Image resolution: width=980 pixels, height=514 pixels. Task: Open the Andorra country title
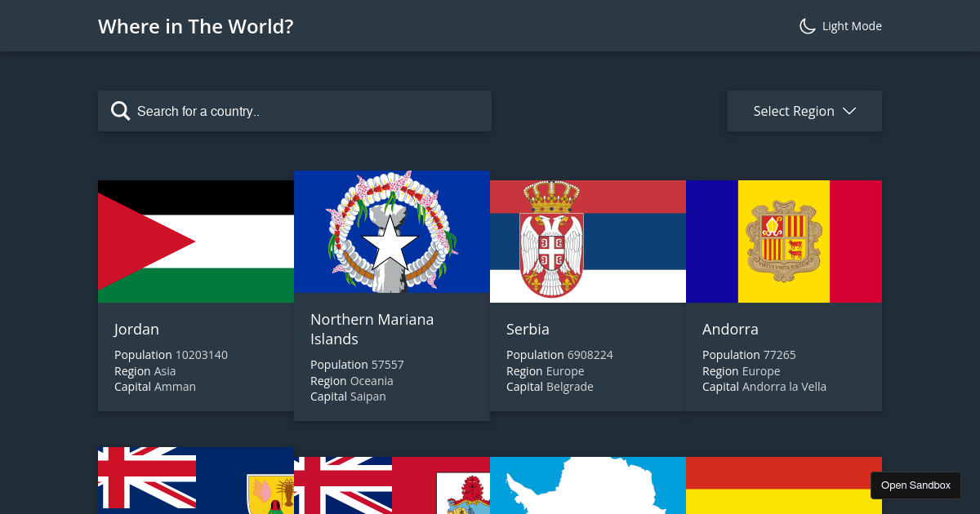coord(730,330)
